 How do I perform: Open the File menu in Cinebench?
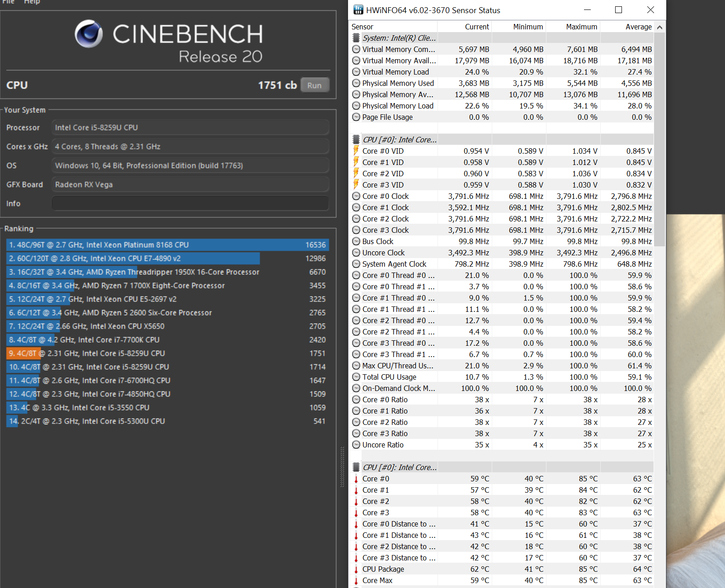pyautogui.click(x=8, y=2)
